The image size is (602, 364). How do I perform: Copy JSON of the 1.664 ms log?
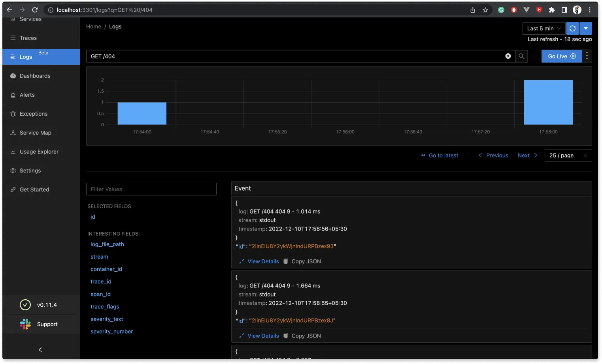click(302, 336)
